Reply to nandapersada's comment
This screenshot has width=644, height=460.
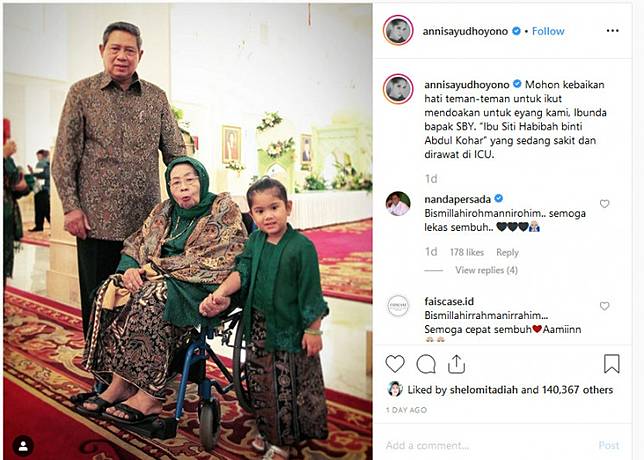pyautogui.click(x=507, y=253)
